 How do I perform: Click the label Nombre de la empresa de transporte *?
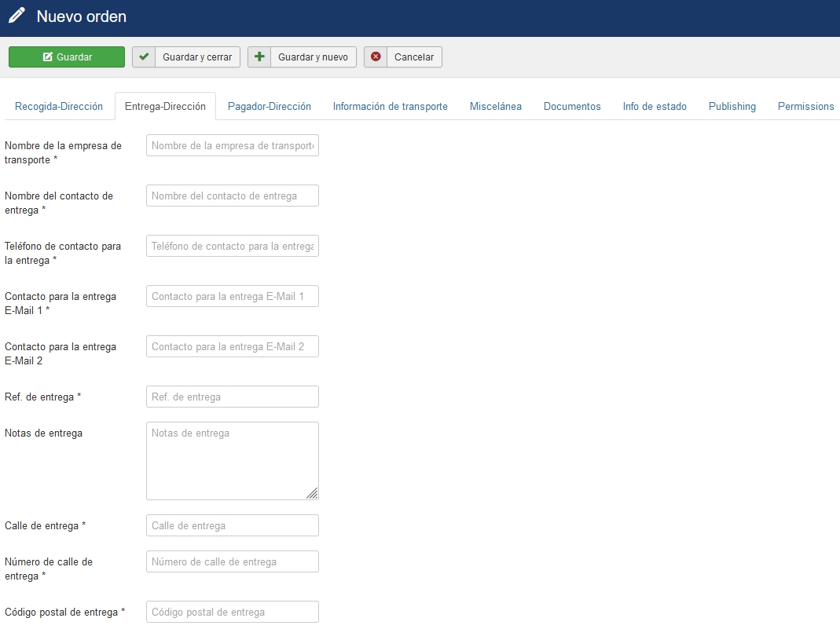63,152
